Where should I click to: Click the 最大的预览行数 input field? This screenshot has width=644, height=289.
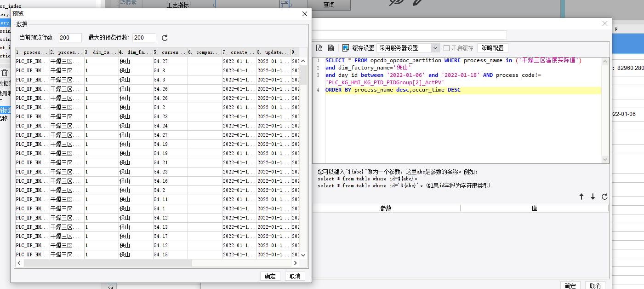pos(144,38)
